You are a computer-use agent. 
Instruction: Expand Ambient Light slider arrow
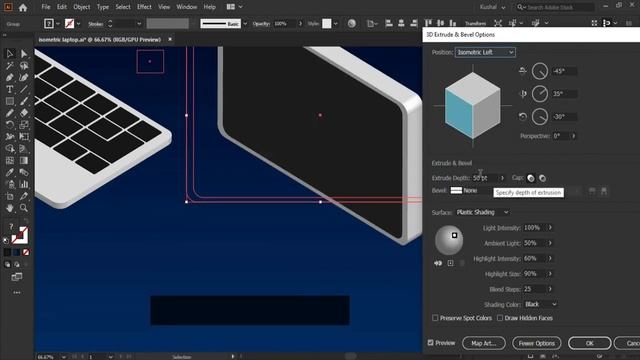coord(550,243)
